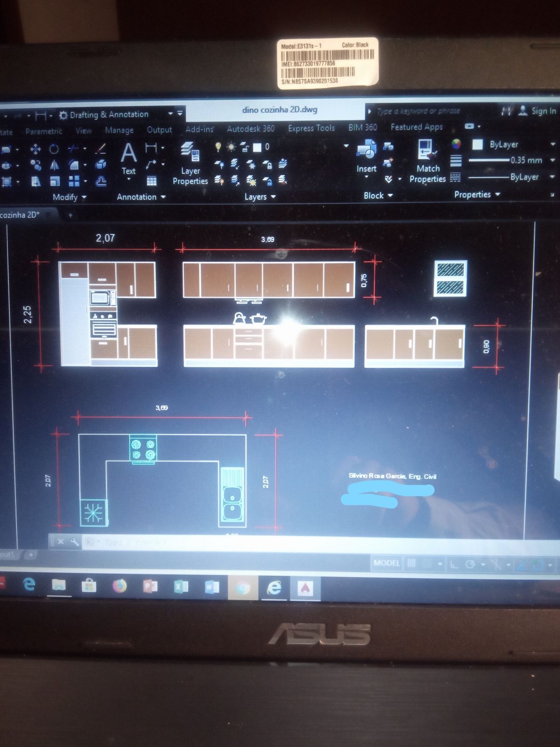This screenshot has width=560, height=747.
Task: Insert a Table from Annotation panel
Action: click(x=151, y=181)
